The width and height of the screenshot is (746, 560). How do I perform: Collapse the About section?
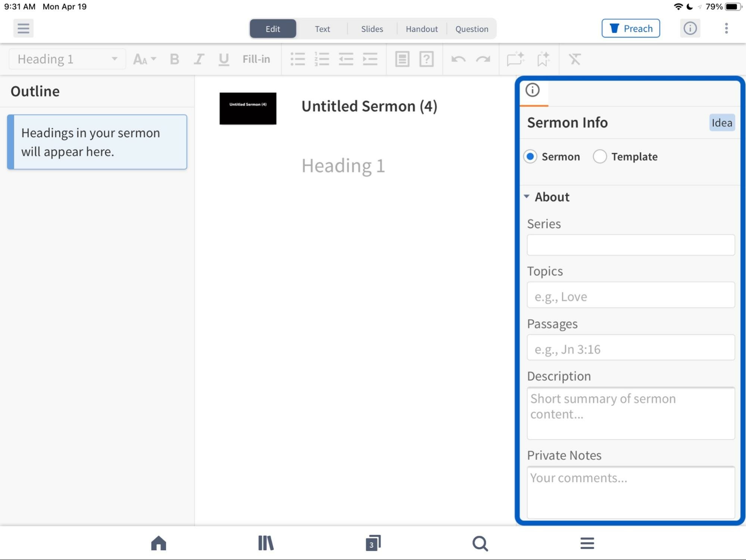coord(527,196)
